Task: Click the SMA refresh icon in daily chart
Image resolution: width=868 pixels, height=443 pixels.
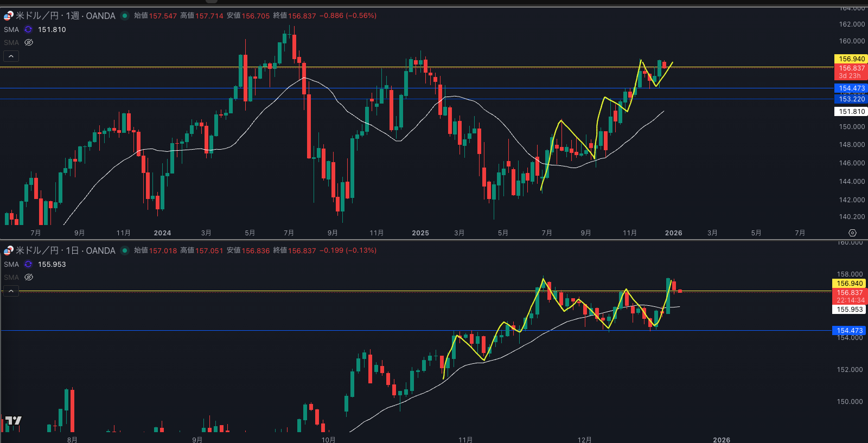Action: coord(28,264)
